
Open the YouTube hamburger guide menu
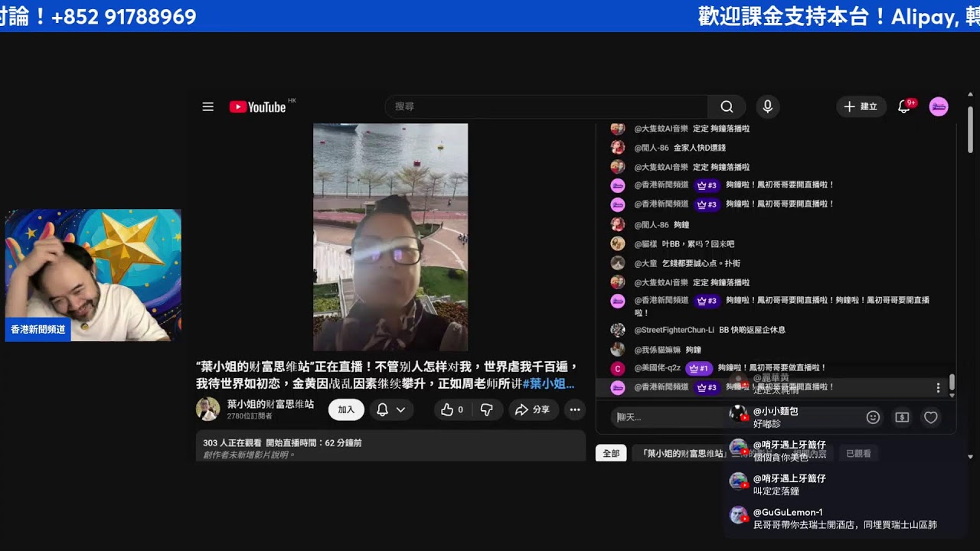pyautogui.click(x=207, y=107)
